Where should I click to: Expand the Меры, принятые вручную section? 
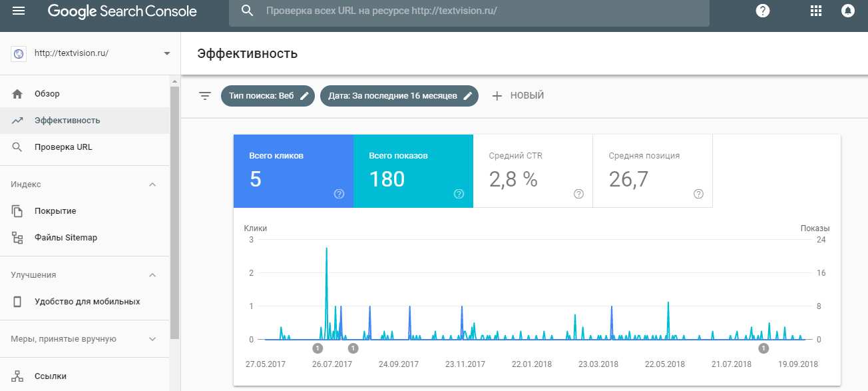[x=152, y=338]
